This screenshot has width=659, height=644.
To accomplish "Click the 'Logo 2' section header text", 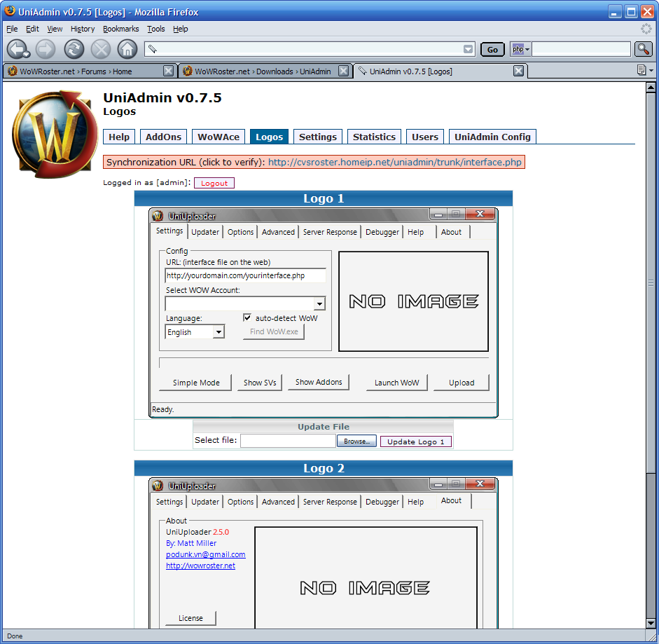I will click(324, 468).
